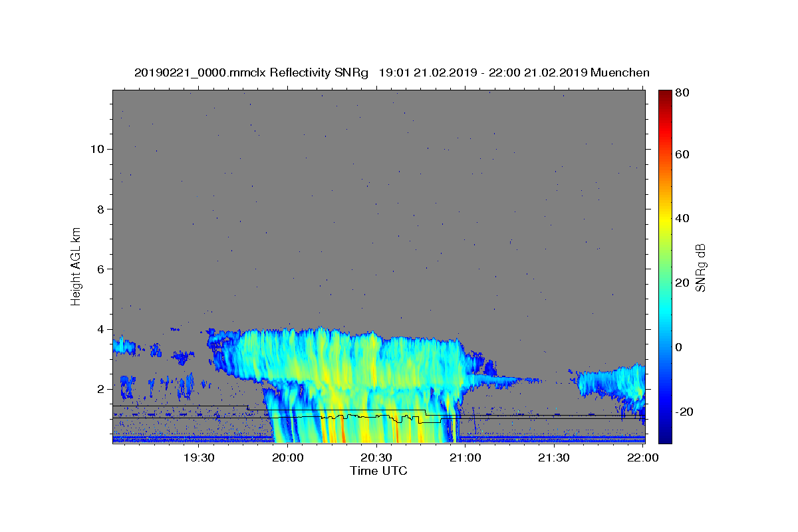The width and height of the screenshot is (798, 532).
Task: Pick the dark red top of colorbar
Action: coord(665,94)
